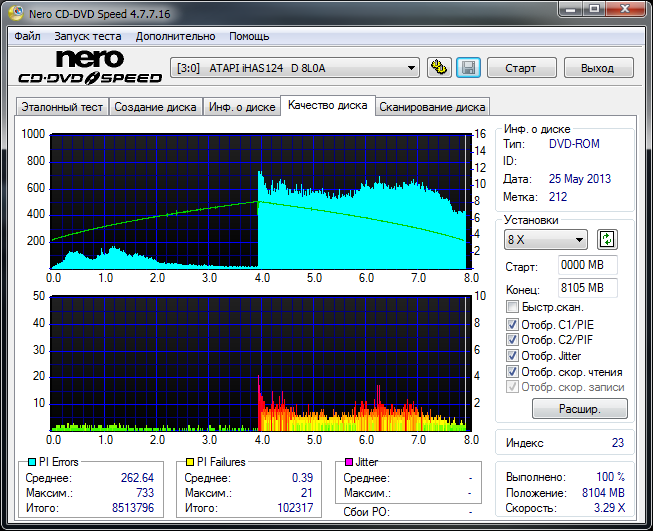This screenshot has width=653, height=531.
Task: Click the Старт button
Action: click(x=521, y=68)
